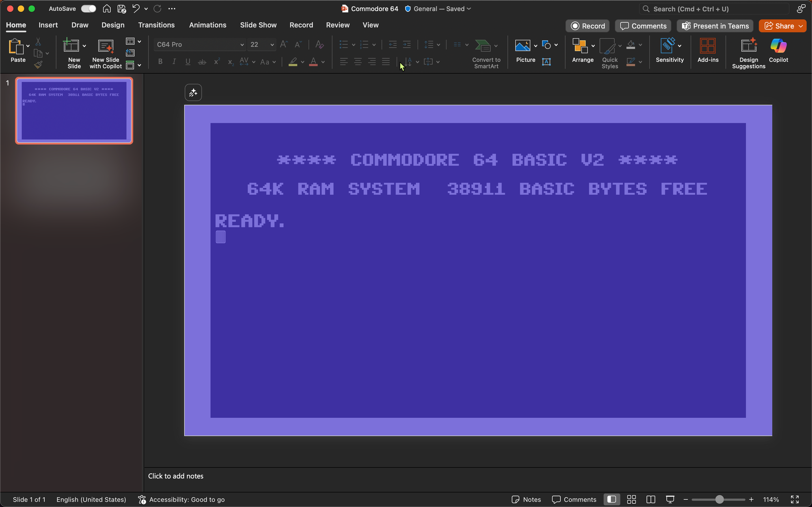Toggle Italic formatting

pyautogui.click(x=174, y=61)
